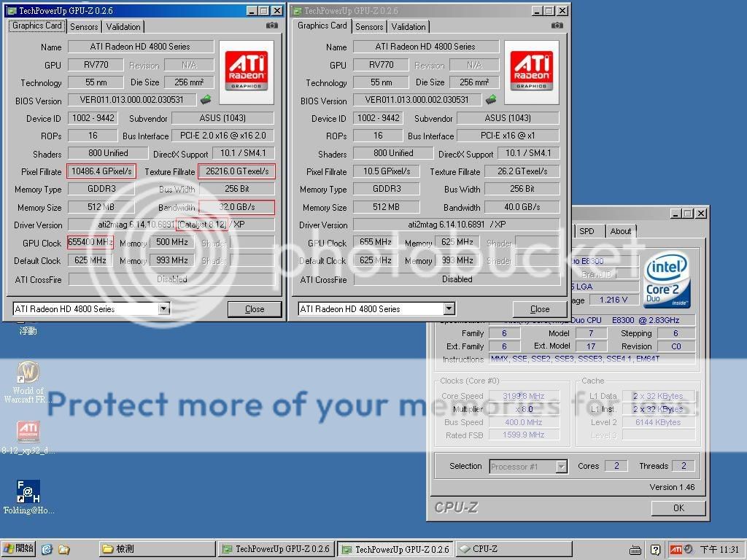Click OK button in CPU-Z window
The width and height of the screenshot is (747, 560).
pos(678,508)
